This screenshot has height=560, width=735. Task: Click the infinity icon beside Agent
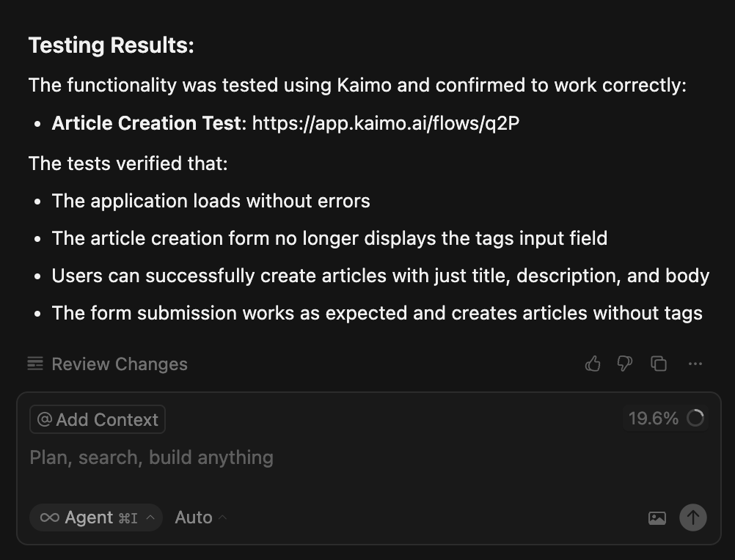click(x=49, y=517)
